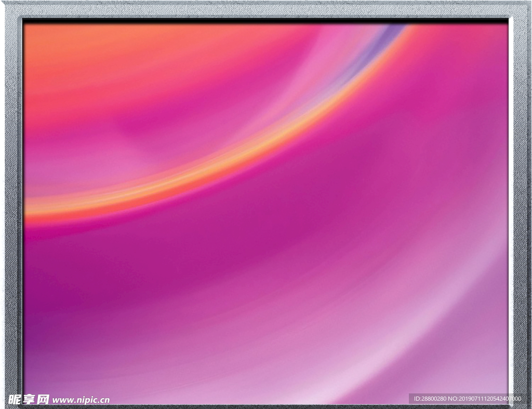Click the silver frame's left border
Viewport: 532px width, 409px height.
[12, 208]
